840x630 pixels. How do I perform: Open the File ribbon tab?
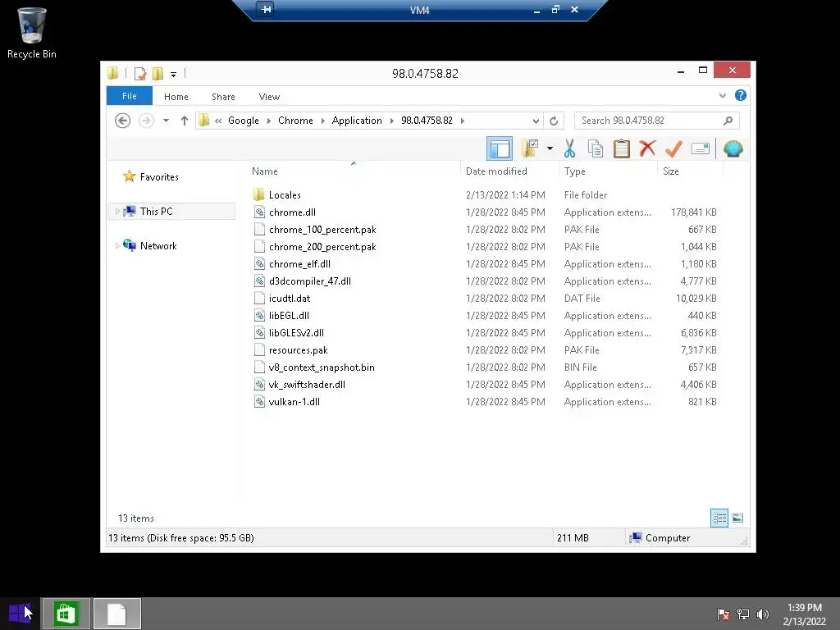tap(129, 96)
